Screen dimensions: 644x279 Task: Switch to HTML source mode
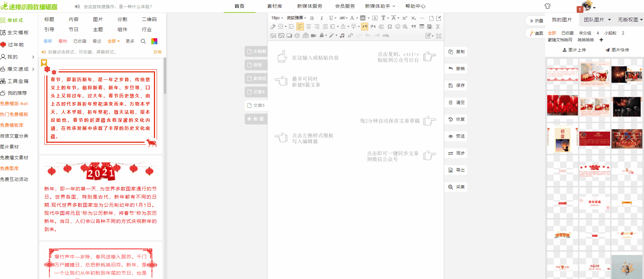point(386,36)
